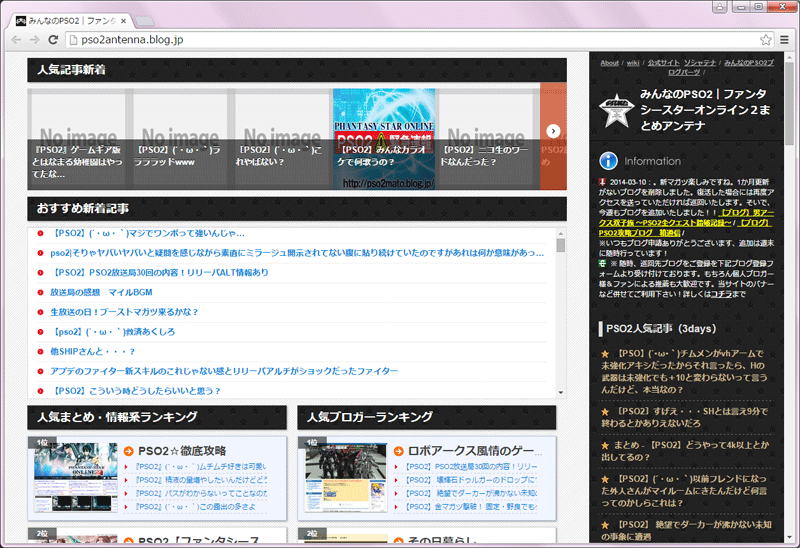This screenshot has width=800, height=548.
Task: Click the おすすめ新着記事 section header
Action: [297, 209]
